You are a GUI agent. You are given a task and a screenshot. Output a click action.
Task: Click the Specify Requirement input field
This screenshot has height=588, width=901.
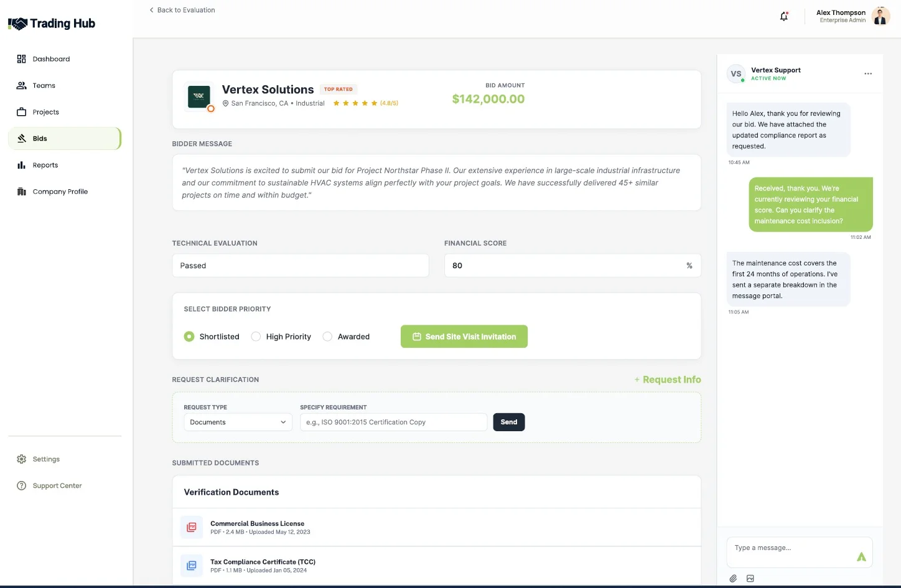click(394, 422)
